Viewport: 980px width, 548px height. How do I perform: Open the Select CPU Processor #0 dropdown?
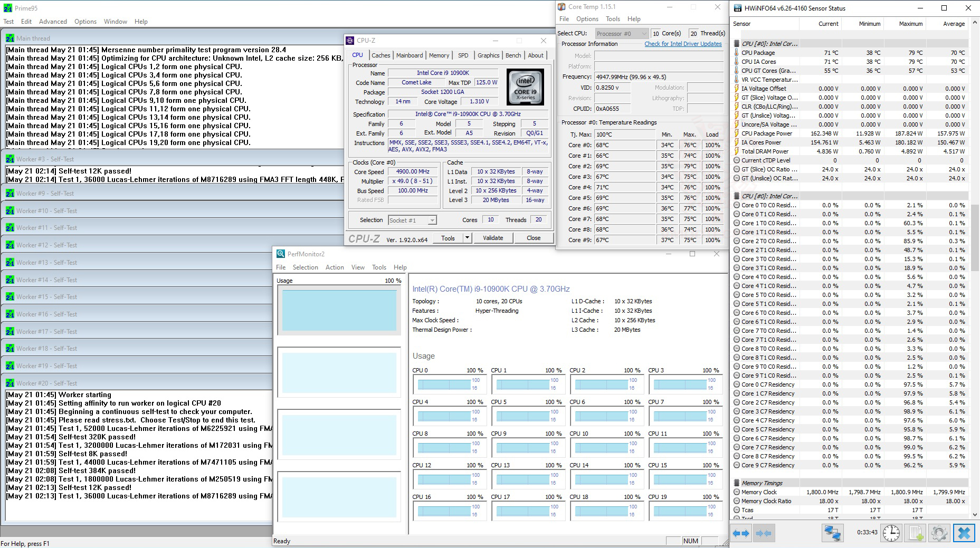tap(622, 33)
